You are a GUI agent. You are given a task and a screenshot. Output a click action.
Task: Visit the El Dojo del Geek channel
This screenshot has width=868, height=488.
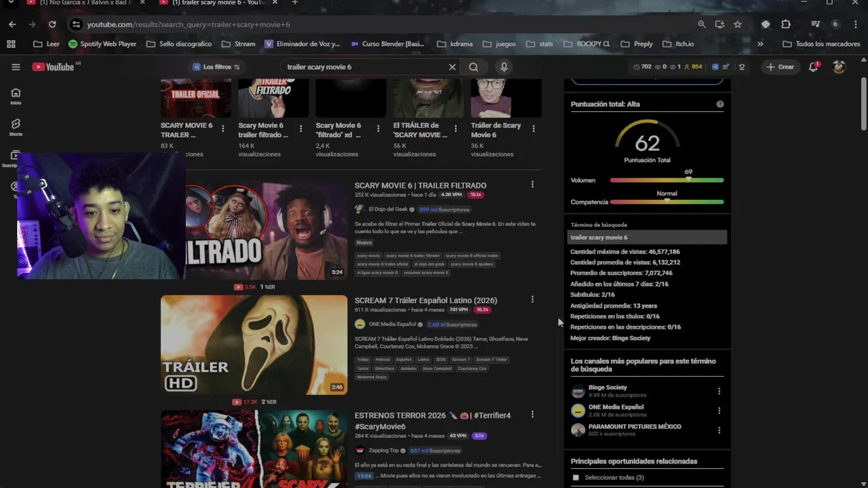388,209
